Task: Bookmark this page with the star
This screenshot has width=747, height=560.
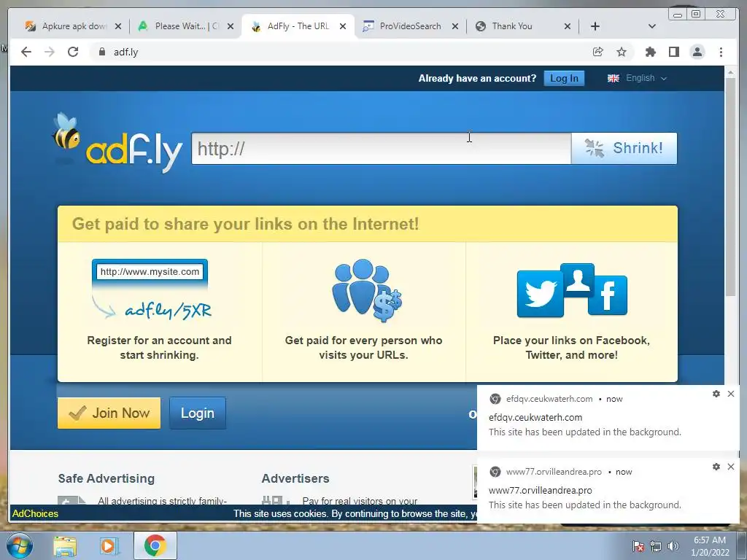Action: [622, 52]
